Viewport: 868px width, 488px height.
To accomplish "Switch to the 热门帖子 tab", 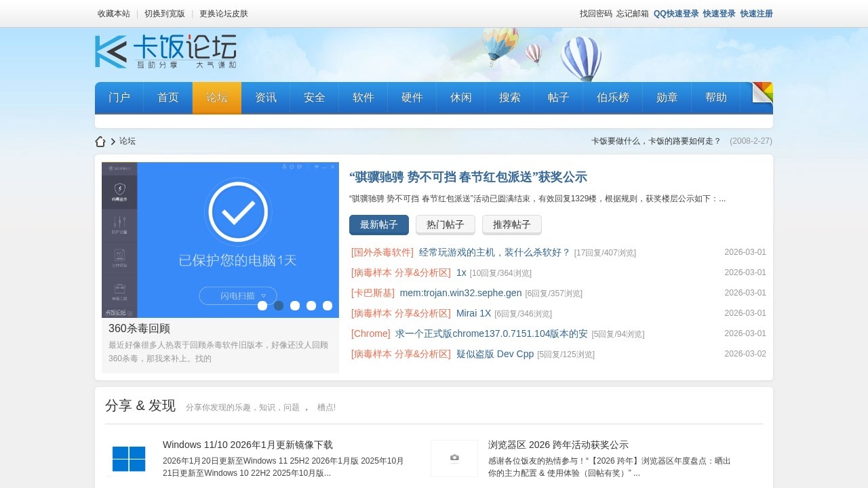I will click(446, 225).
